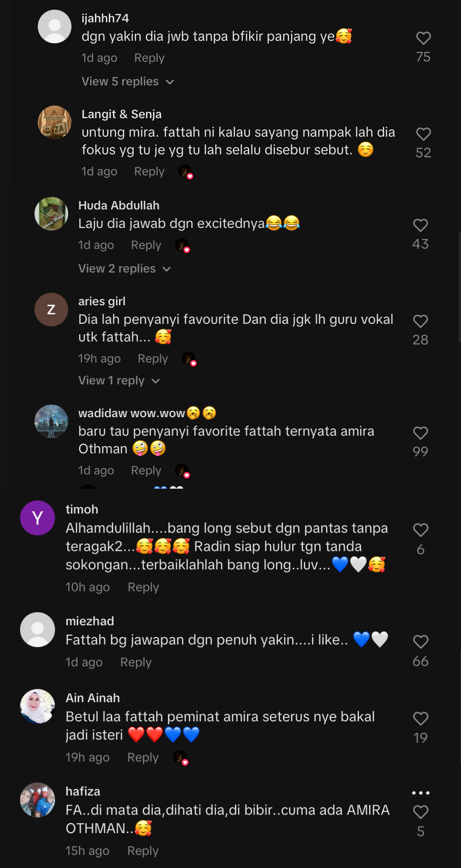Reply to Langit & Senja's comment
Screen dimensions: 461x868
[x=149, y=172]
